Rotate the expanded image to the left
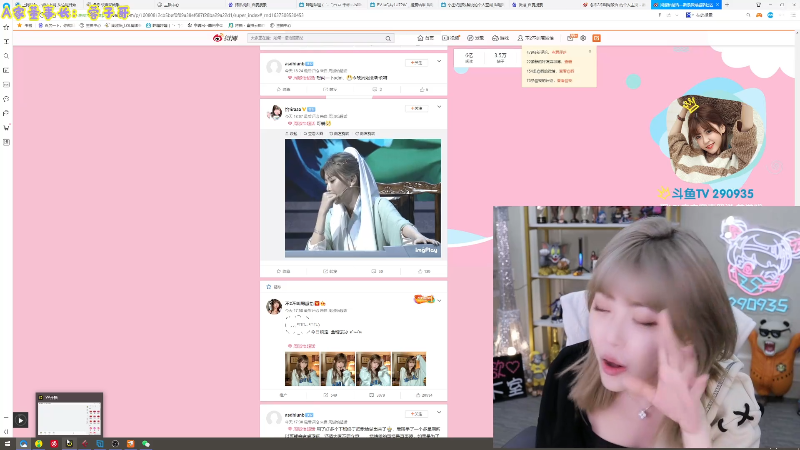 [x=339, y=134]
